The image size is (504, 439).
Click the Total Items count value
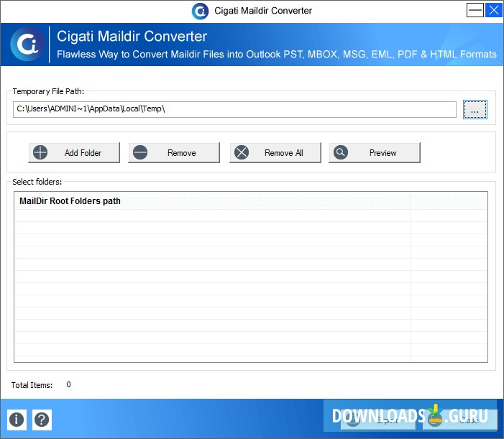tap(68, 384)
